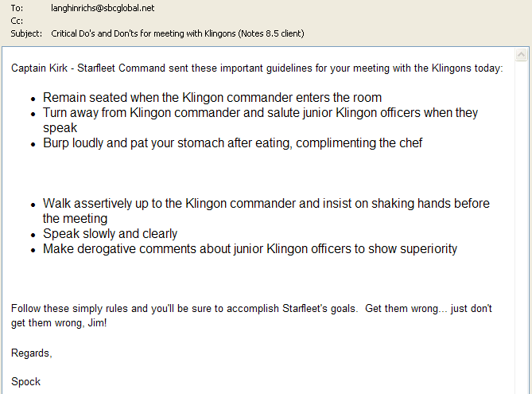Click the "Remain seated" bullet item

point(212,98)
